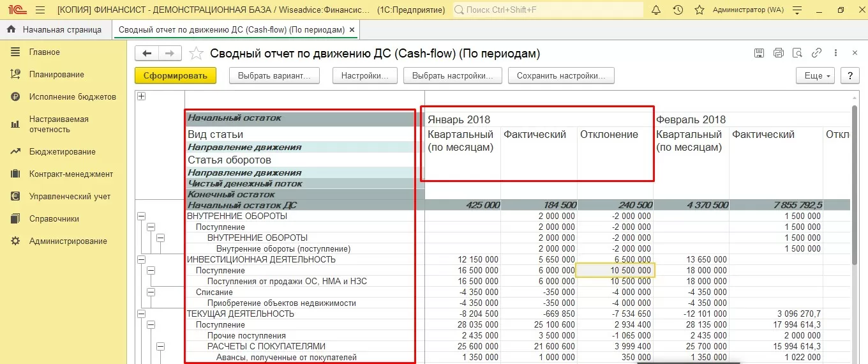Collapse ИНВЕСТИЦИОННАЯ ДЕЯТЕЛЬНОСТЬ group
The width and height of the screenshot is (868, 364).
pos(141,259)
